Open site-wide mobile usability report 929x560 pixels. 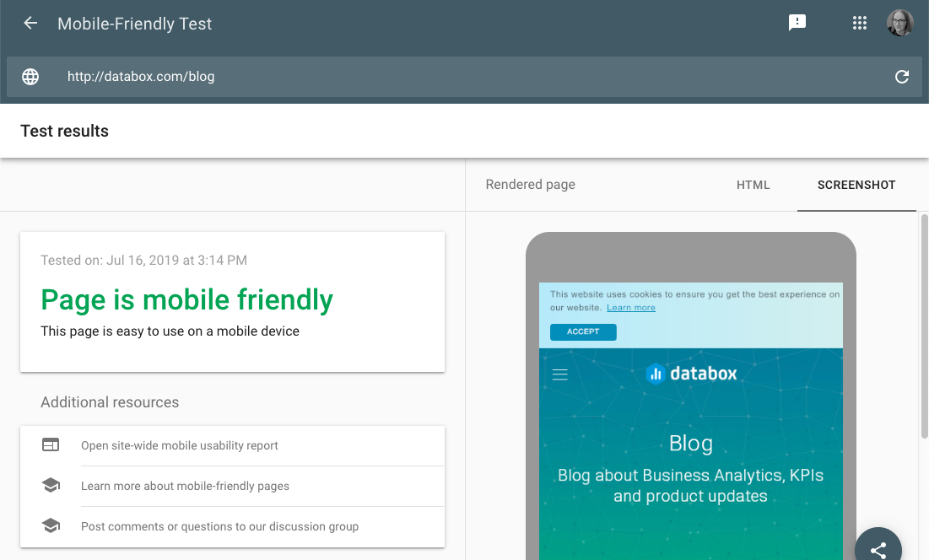click(179, 445)
